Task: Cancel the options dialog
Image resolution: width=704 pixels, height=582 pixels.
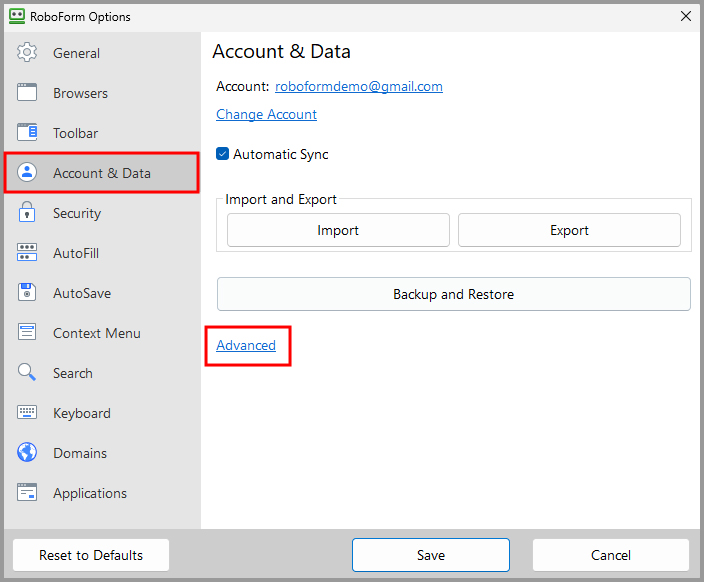Action: [611, 555]
